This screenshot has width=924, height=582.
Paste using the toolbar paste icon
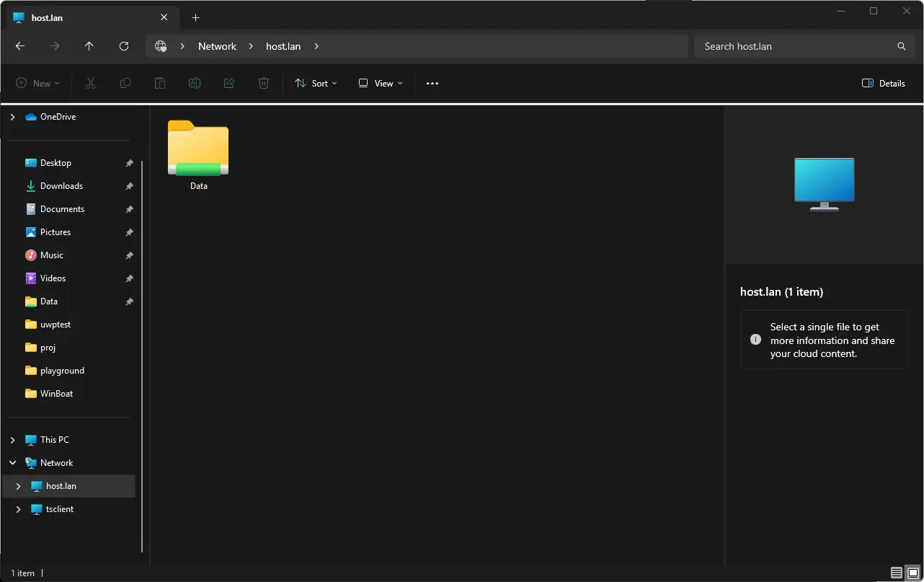pyautogui.click(x=159, y=83)
